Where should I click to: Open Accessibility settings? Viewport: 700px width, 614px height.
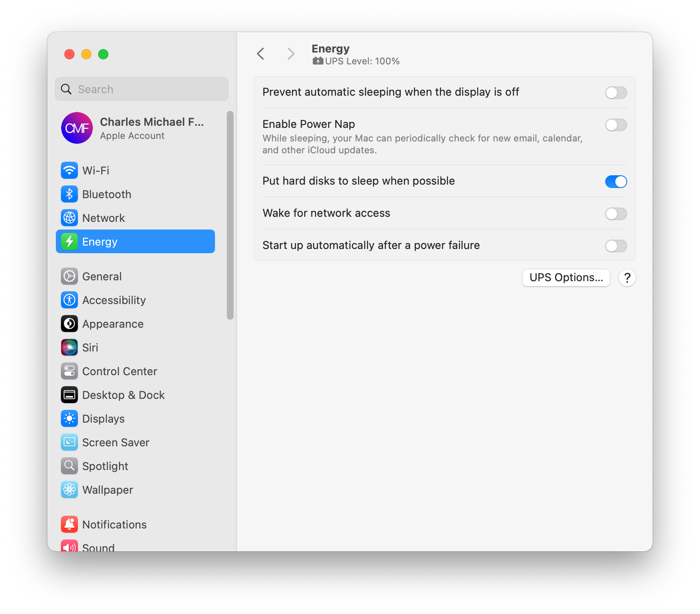tap(135, 300)
